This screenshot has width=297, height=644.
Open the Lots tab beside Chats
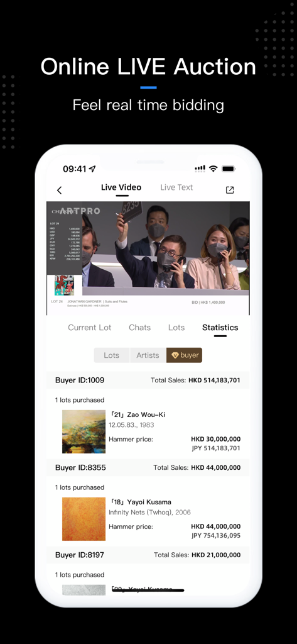(x=176, y=327)
